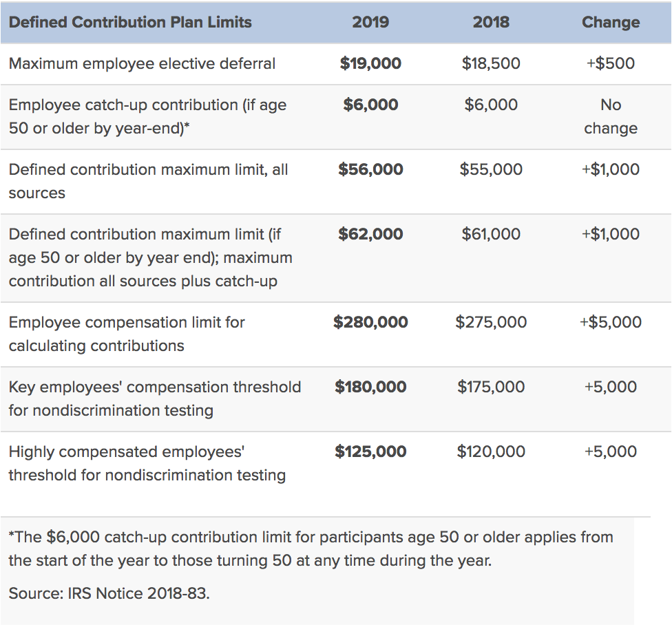This screenshot has height=627, width=672.
Task: Select the $120,000 cell for 2018
Action: tap(491, 451)
